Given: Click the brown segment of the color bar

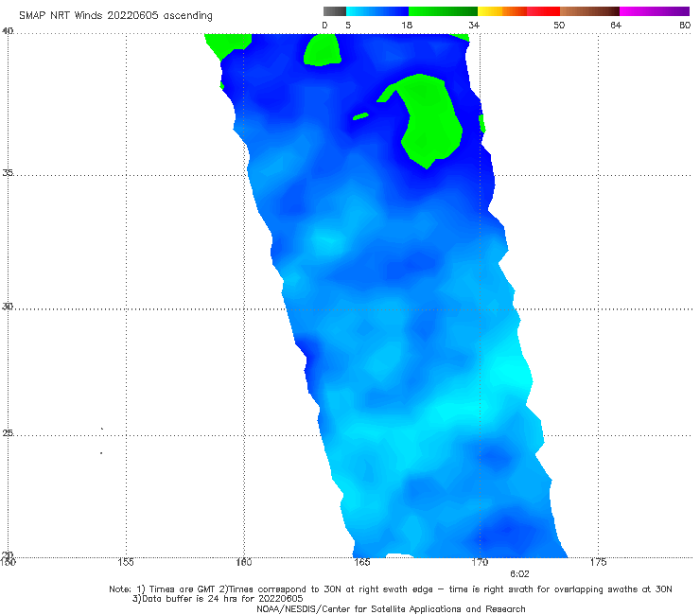Looking at the screenshot, I should 589,11.
